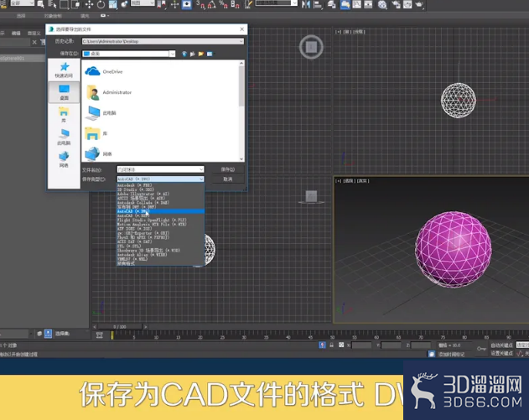Toggle the Angle Snap icon
Screen dimensions: 529x420
[212, 4]
